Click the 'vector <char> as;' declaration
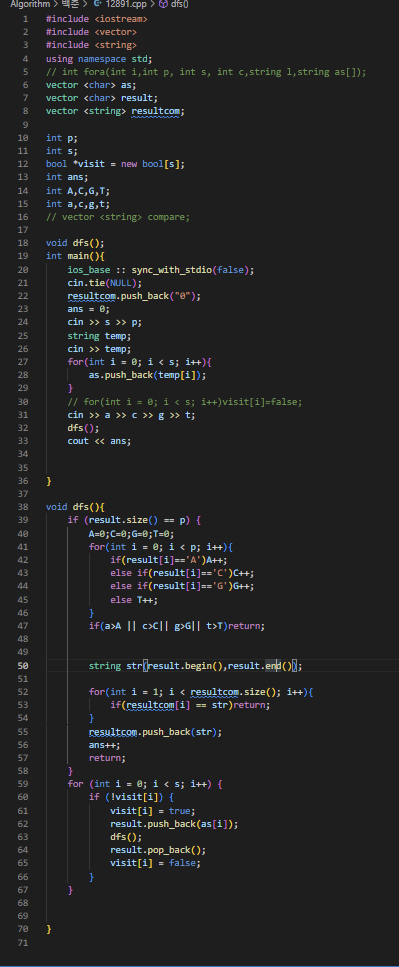The image size is (399, 967). (x=91, y=84)
